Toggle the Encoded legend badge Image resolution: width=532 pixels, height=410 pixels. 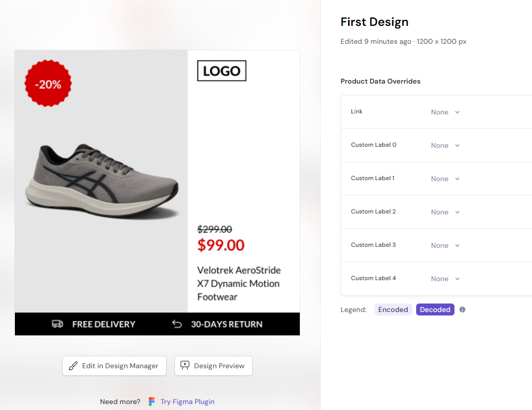pos(393,309)
